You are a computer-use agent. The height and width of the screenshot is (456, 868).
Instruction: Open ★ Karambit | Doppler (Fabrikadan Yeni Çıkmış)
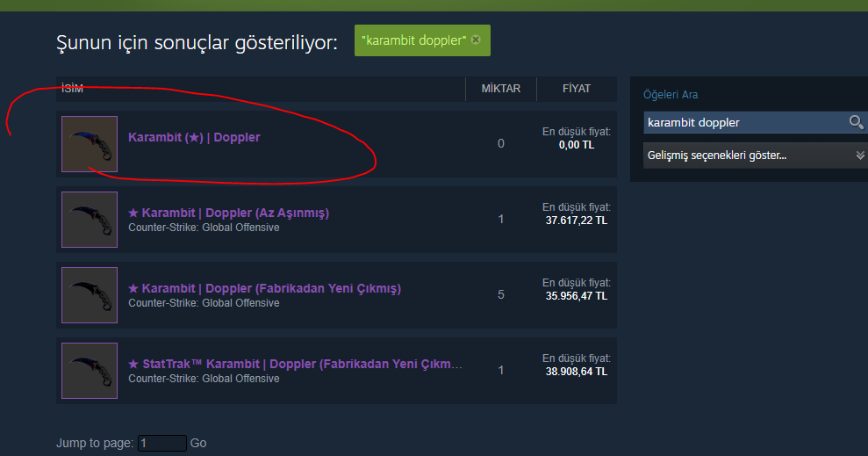(264, 288)
